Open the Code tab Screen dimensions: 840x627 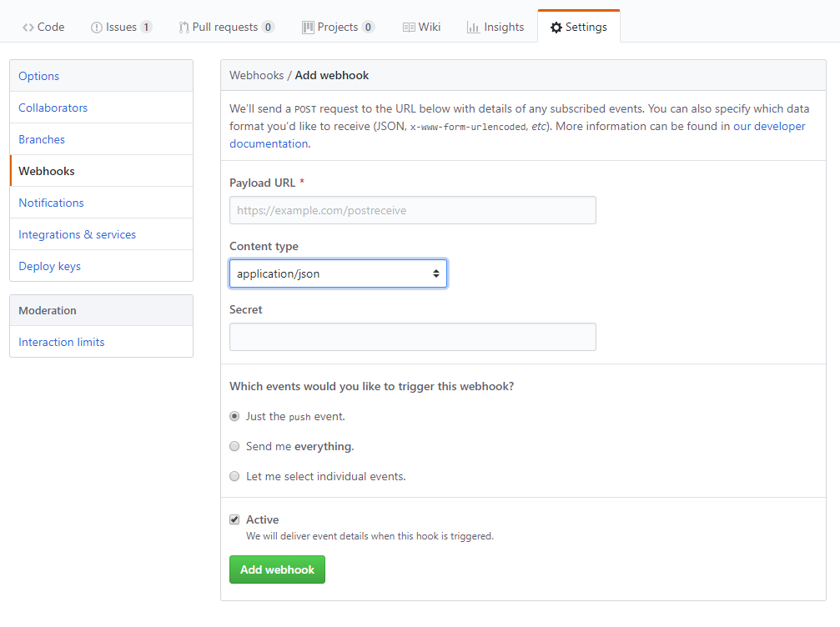(x=43, y=28)
